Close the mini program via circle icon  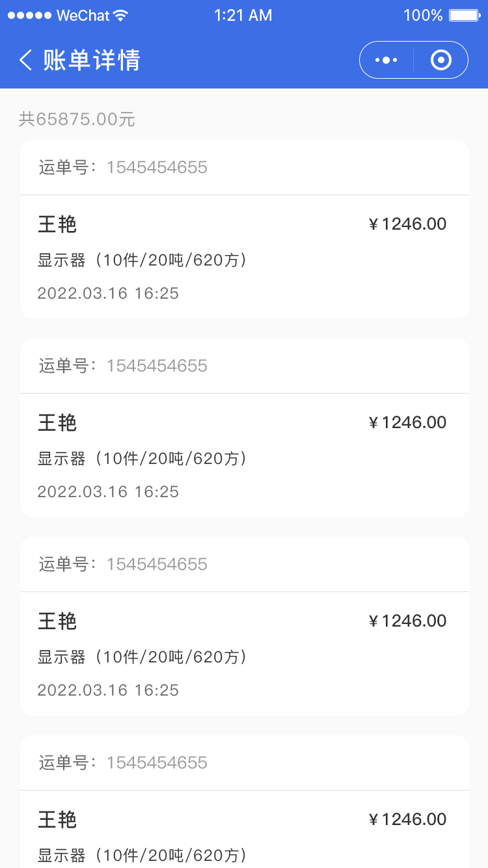click(x=441, y=61)
